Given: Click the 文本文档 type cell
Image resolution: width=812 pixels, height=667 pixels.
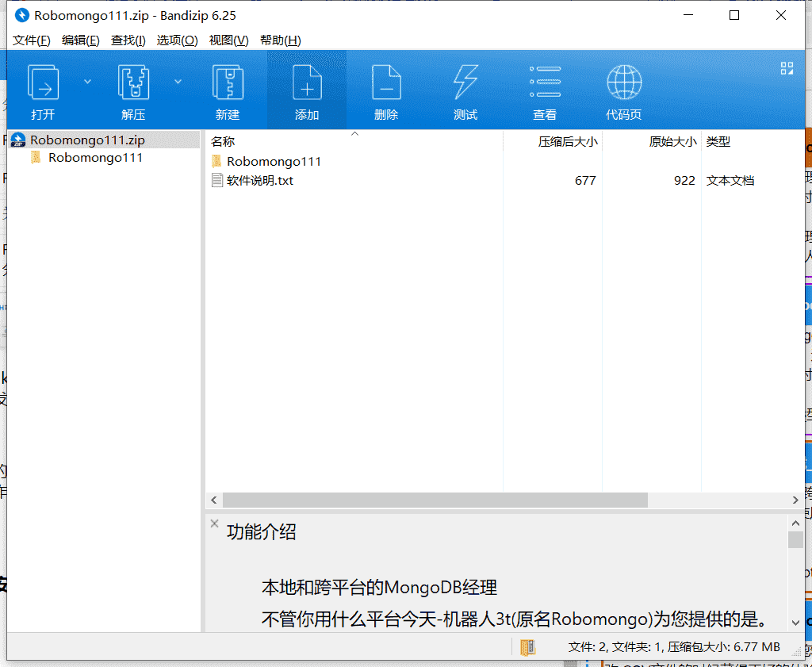Looking at the screenshot, I should [x=730, y=181].
